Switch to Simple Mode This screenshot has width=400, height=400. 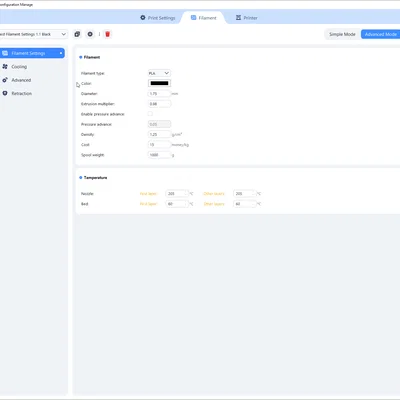click(x=342, y=34)
